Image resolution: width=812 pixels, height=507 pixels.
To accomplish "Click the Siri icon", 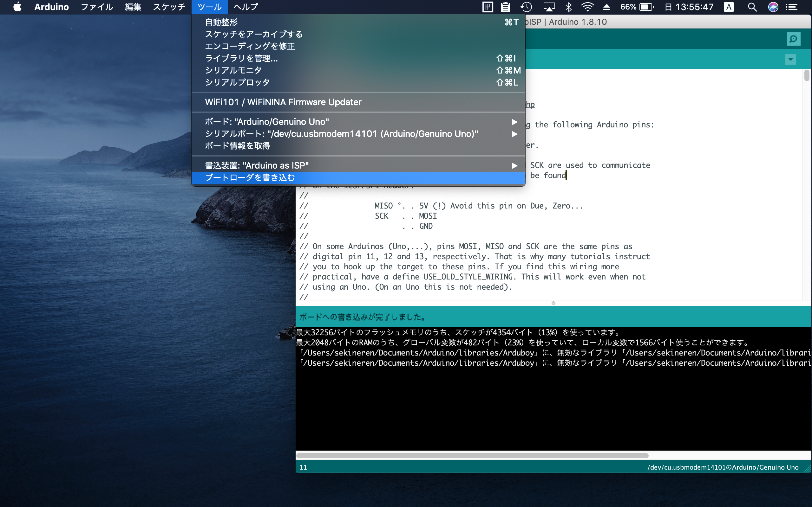I will 773,7.
